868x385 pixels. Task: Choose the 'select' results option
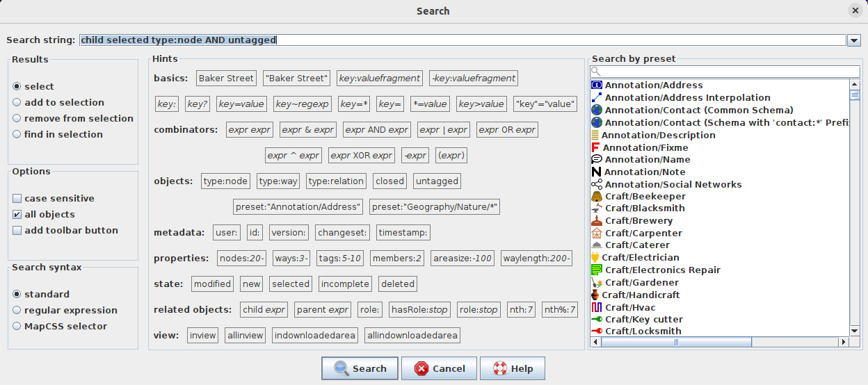33,86
